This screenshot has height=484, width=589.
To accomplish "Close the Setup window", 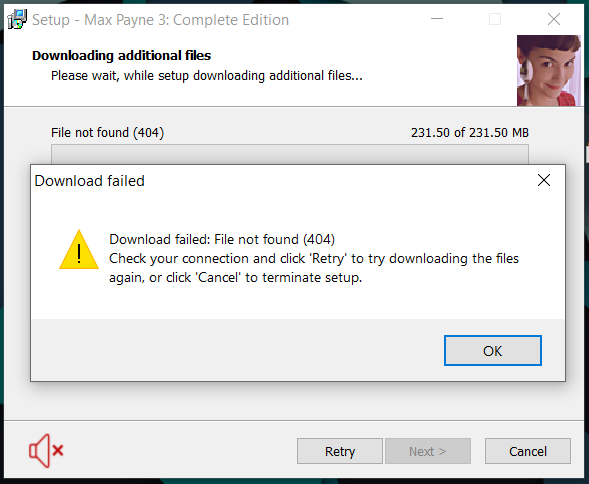I will click(554, 19).
